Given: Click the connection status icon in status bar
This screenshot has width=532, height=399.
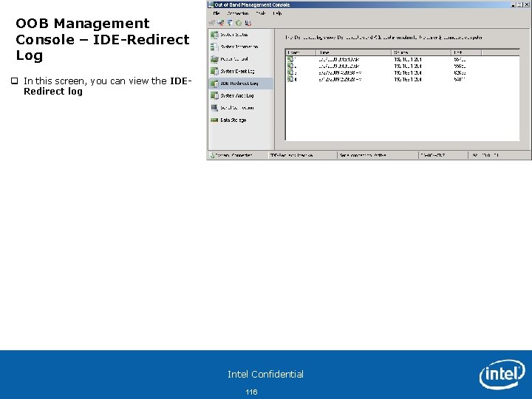Looking at the screenshot, I should [x=212, y=155].
